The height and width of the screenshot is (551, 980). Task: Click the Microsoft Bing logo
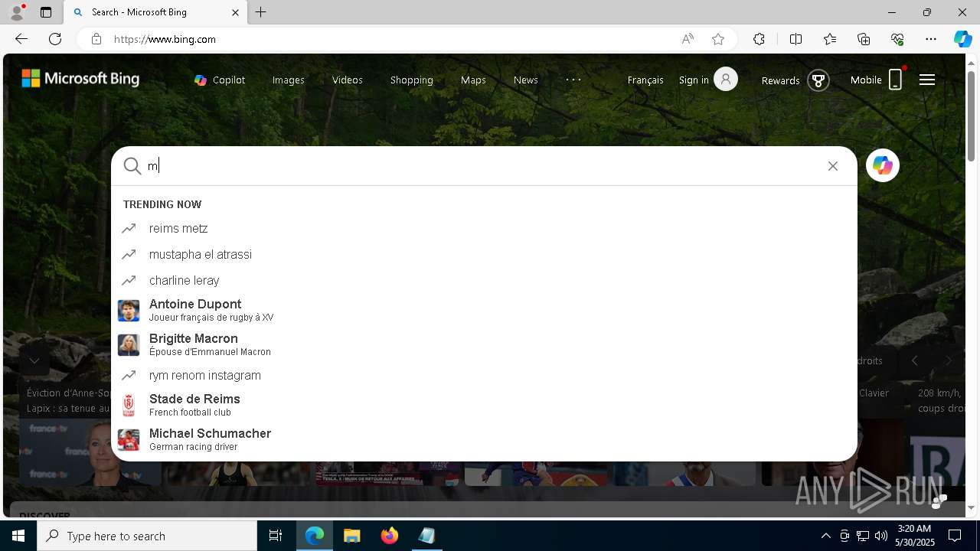(x=80, y=78)
